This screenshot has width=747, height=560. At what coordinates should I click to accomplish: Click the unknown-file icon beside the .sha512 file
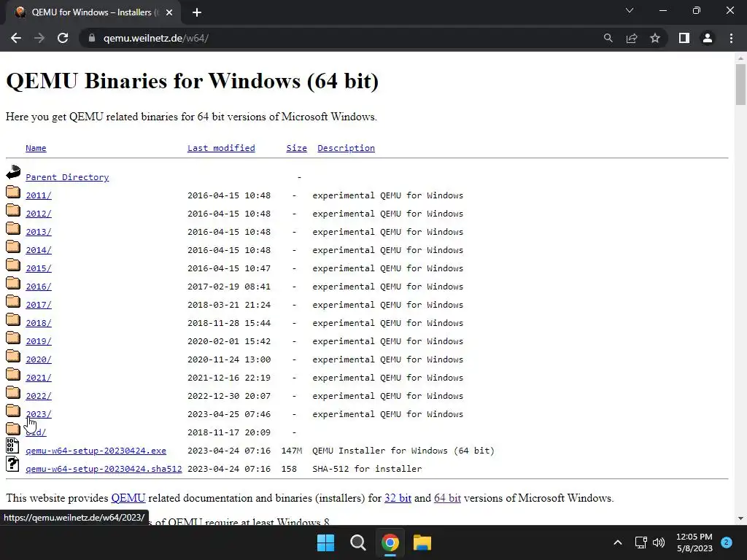[12, 464]
